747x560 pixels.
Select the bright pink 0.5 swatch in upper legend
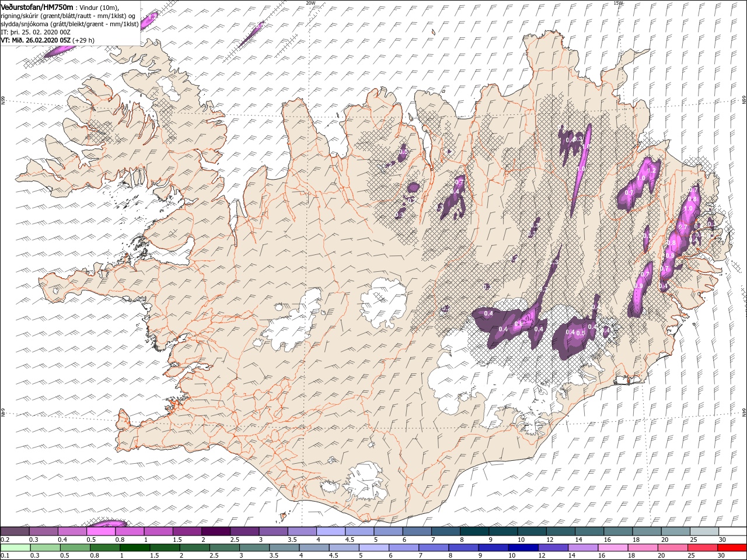click(100, 531)
